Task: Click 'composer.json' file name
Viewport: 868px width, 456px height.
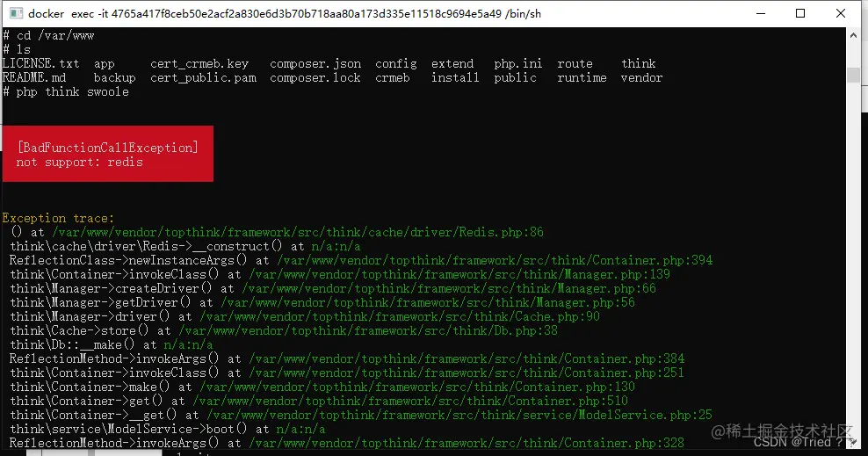Action: 315,63
